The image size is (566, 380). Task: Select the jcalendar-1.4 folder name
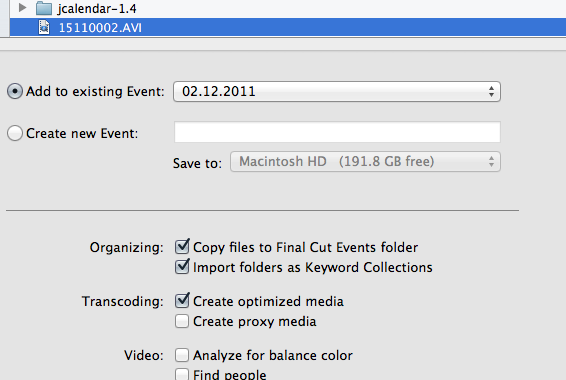97,8
